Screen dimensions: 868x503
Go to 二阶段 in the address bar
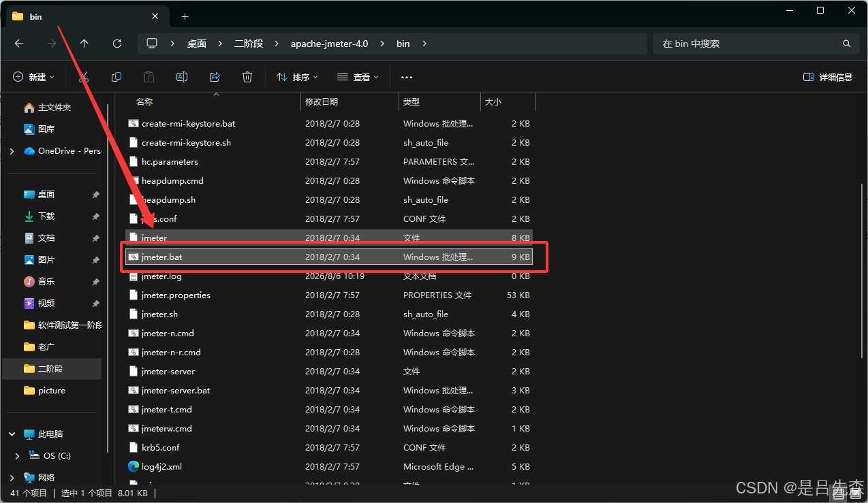pyautogui.click(x=249, y=44)
